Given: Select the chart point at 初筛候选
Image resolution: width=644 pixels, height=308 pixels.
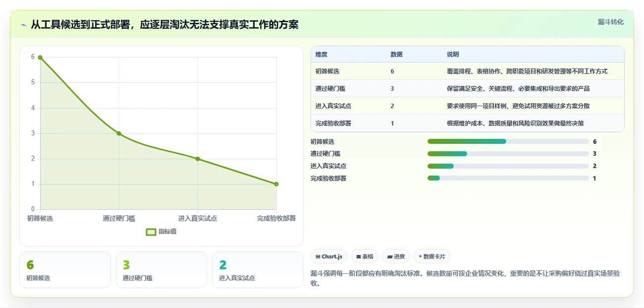Looking at the screenshot, I should 40,57.
